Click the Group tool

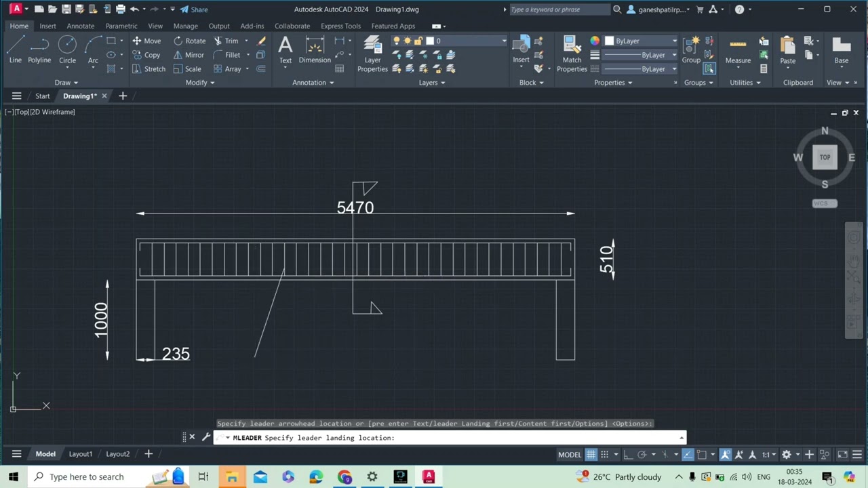[x=691, y=49]
